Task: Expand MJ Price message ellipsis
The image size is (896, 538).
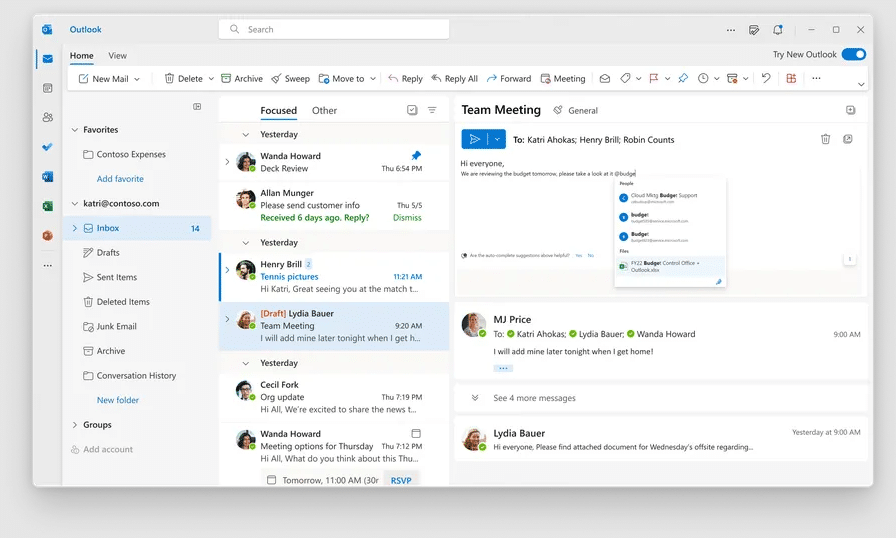Action: [x=503, y=368]
